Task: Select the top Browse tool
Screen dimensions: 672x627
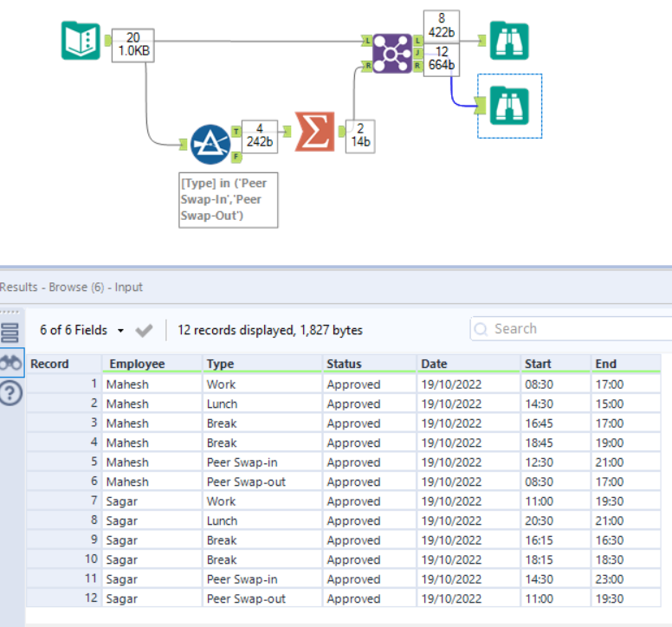Action: 508,40
